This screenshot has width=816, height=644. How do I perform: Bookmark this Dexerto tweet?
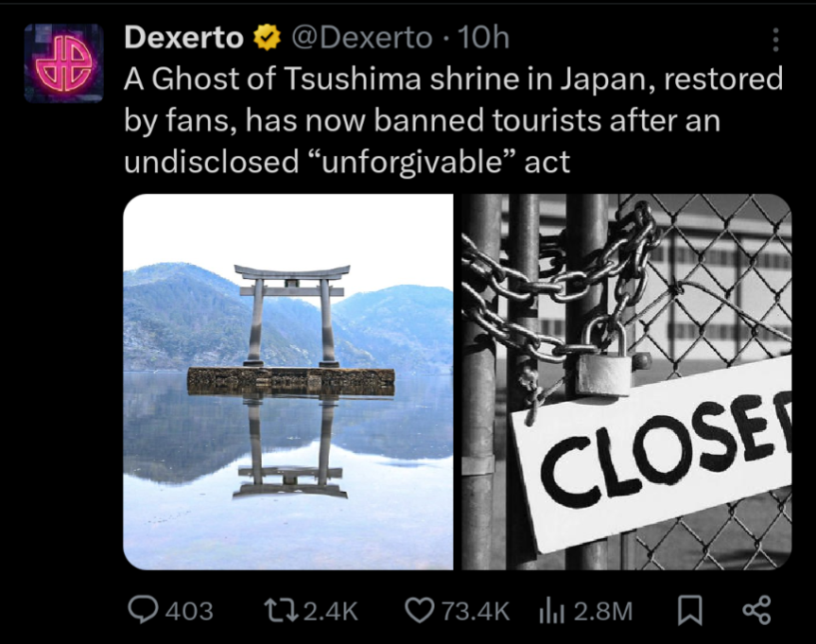click(689, 610)
